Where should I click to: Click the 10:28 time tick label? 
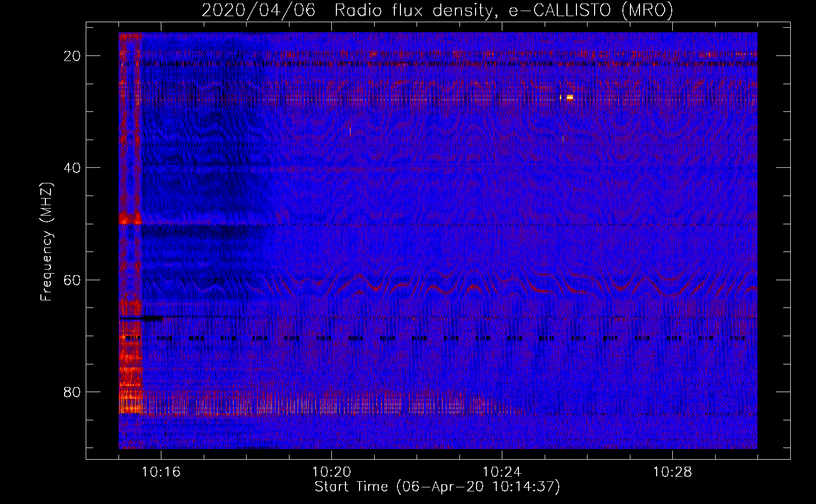[x=672, y=472]
